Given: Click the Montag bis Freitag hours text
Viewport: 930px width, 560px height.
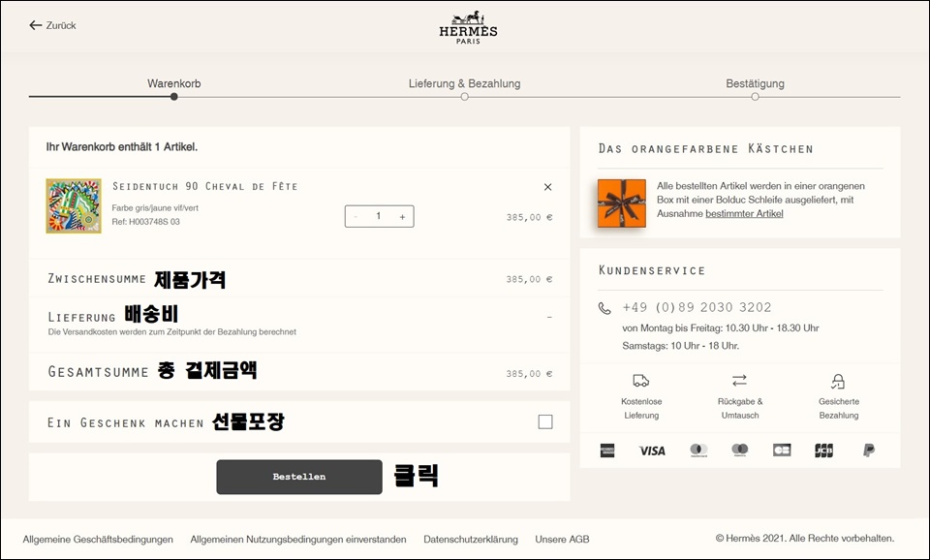Looking at the screenshot, I should pyautogui.click(x=721, y=328).
